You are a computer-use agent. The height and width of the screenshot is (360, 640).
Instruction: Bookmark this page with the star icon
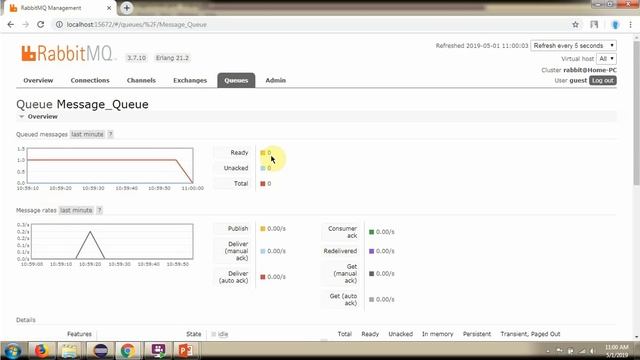point(575,24)
